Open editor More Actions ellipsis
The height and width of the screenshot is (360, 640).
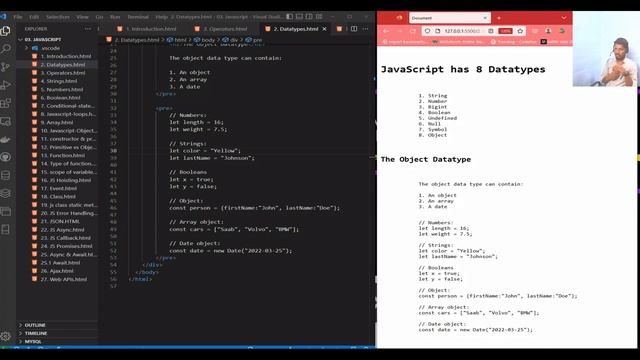[365, 29]
